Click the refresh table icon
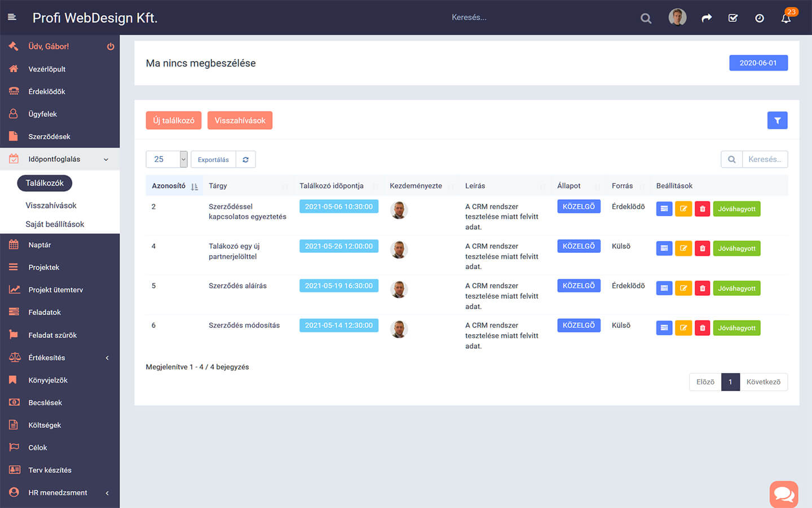Viewport: 812px width, 508px height. (245, 160)
